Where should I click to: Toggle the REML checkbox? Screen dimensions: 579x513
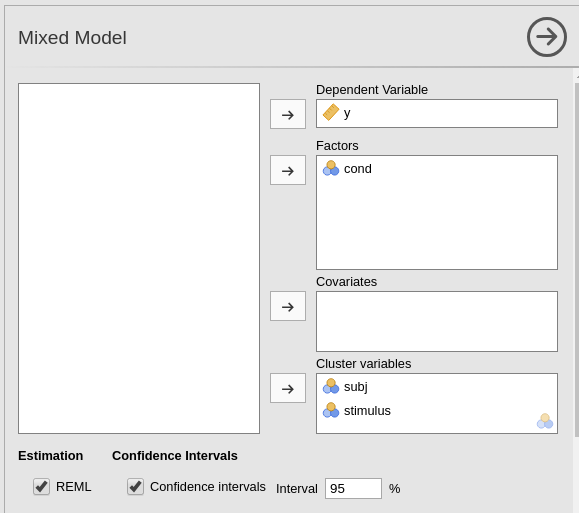41,486
